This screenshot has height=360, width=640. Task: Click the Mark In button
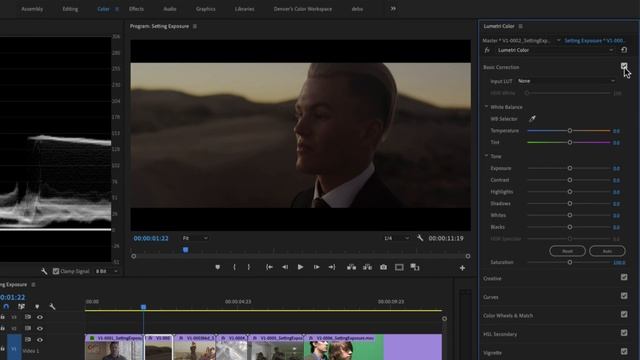click(234, 267)
